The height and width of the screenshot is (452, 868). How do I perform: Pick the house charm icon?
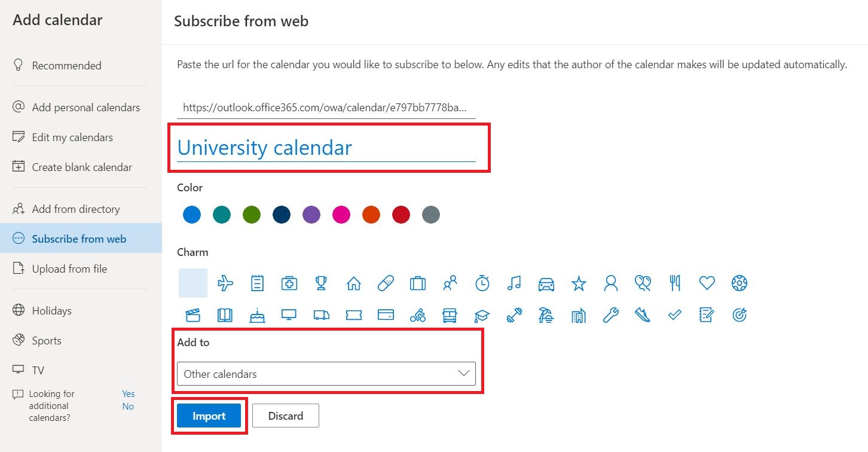click(x=354, y=283)
